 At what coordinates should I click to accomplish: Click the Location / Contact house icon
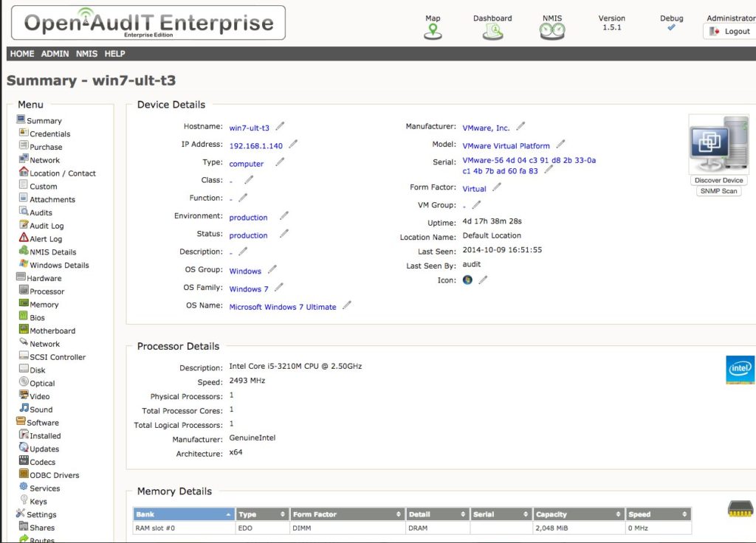(x=24, y=171)
